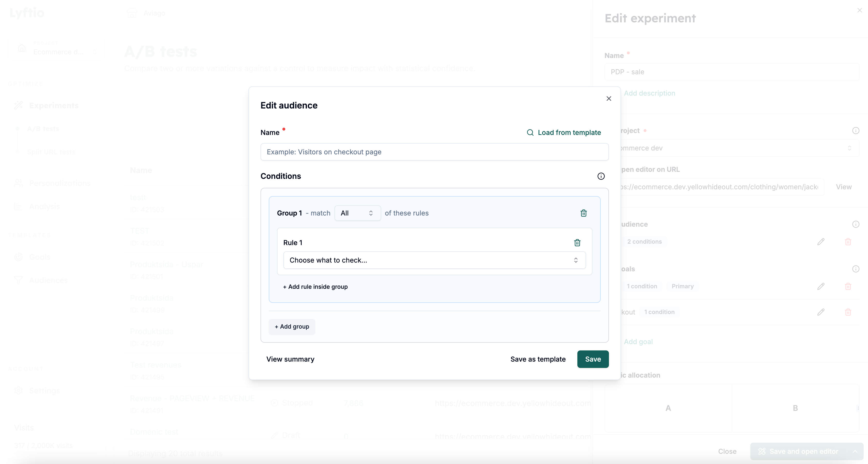Viewport: 868px width, 464px height.
Task: Click the experiment Name field PDP - sale
Action: pos(732,72)
